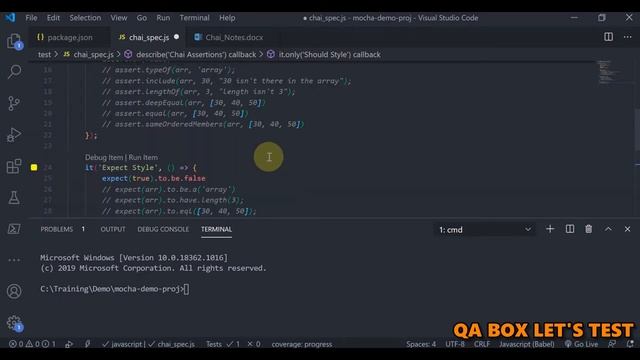
Task: Open the PROBLEMS panel tab
Action: click(x=57, y=229)
